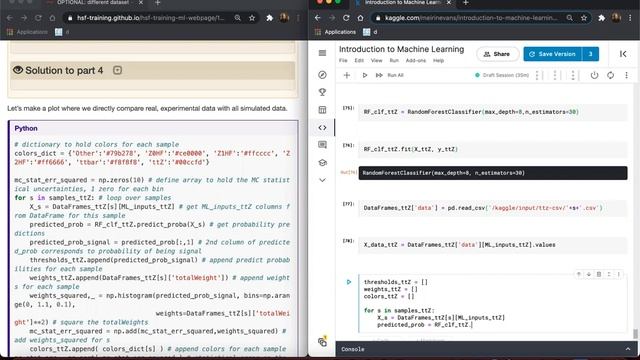Click the Share button
This screenshot has width=640, height=360.
coord(497,54)
